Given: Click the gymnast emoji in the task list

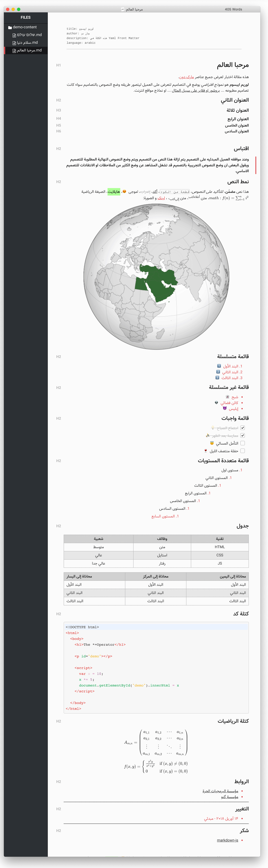Looking at the screenshot, I should (208, 435).
